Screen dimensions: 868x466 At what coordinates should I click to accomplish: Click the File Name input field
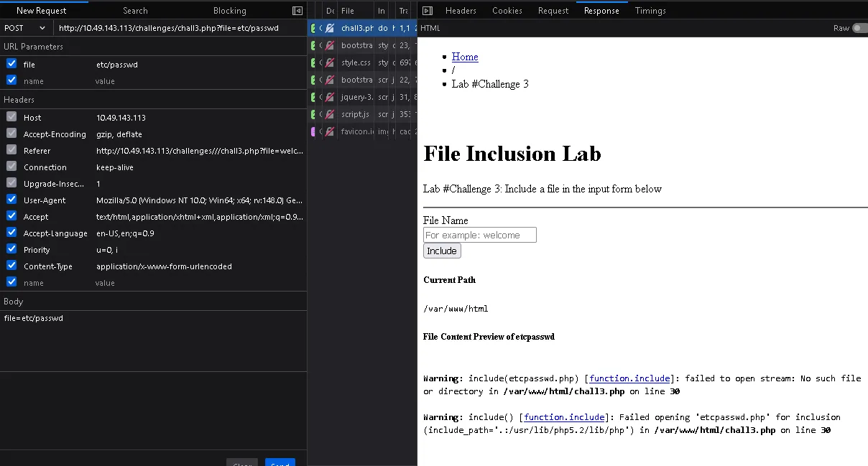[x=479, y=235]
